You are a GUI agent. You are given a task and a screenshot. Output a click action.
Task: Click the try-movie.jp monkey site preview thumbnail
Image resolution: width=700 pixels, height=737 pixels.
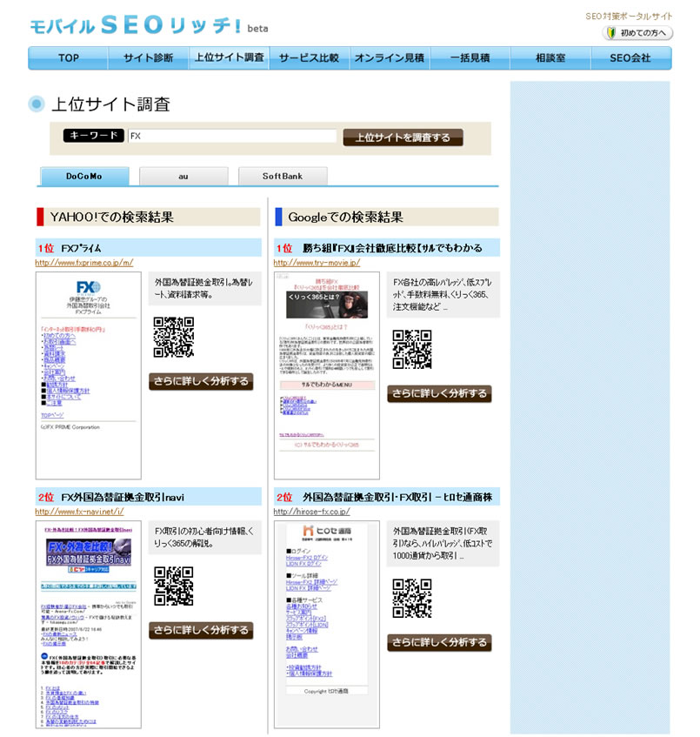(x=327, y=376)
